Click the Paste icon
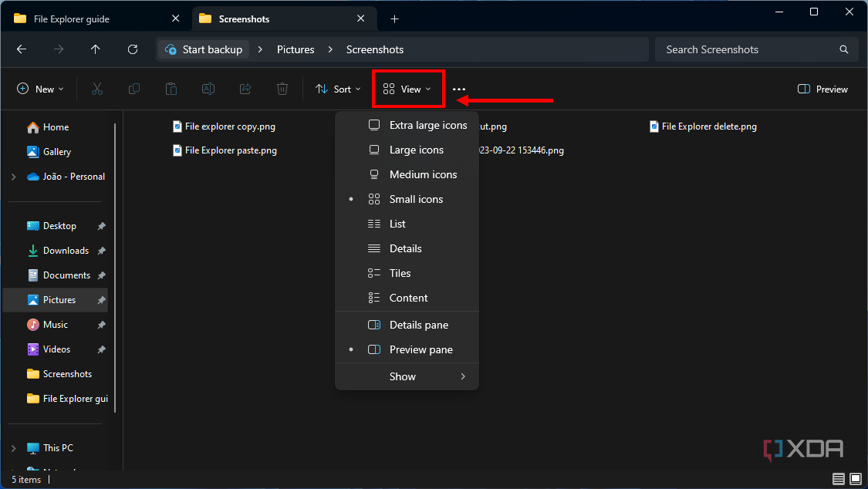This screenshot has height=489, width=868. coord(171,89)
